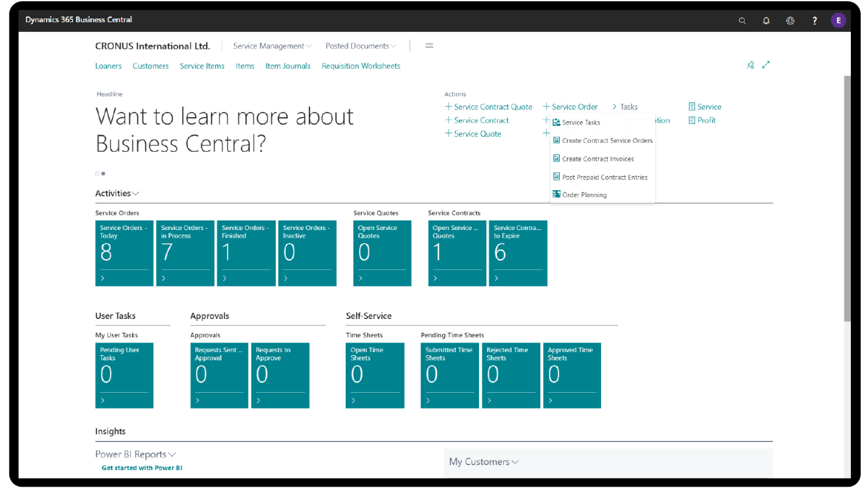
Task: Open the Service Contracts to Expire tile
Action: 518,253
